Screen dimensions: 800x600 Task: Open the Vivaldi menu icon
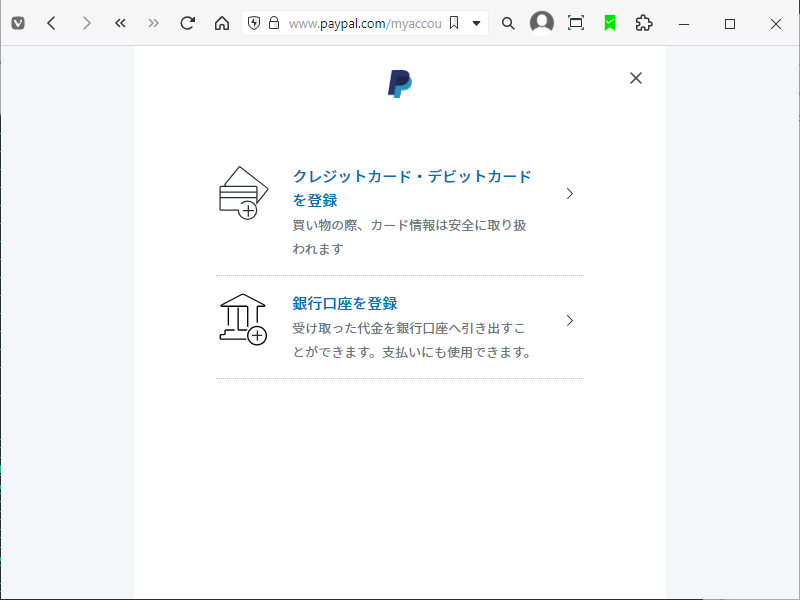pos(18,23)
